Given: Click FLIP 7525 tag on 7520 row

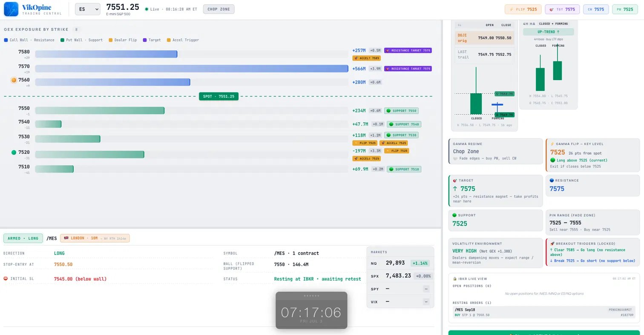Looking at the screenshot, I should [397, 151].
